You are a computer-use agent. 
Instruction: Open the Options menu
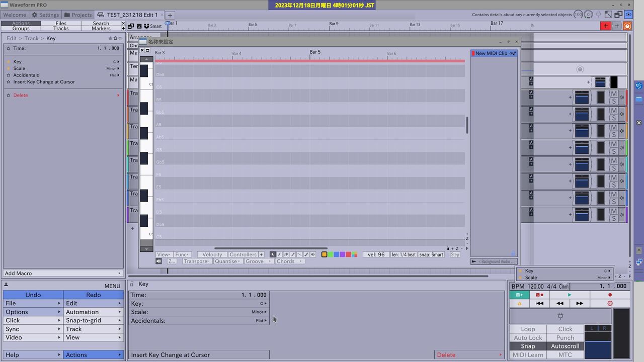coord(17,312)
